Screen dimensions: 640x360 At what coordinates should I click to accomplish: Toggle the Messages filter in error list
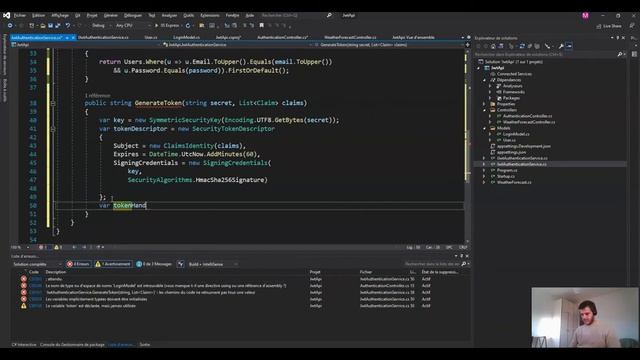(x=154, y=264)
